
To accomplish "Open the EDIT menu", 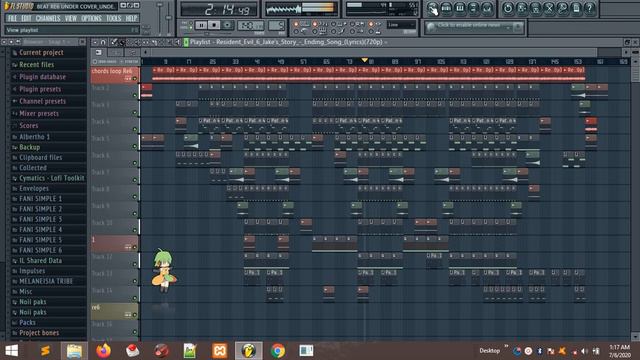I will point(26,18).
